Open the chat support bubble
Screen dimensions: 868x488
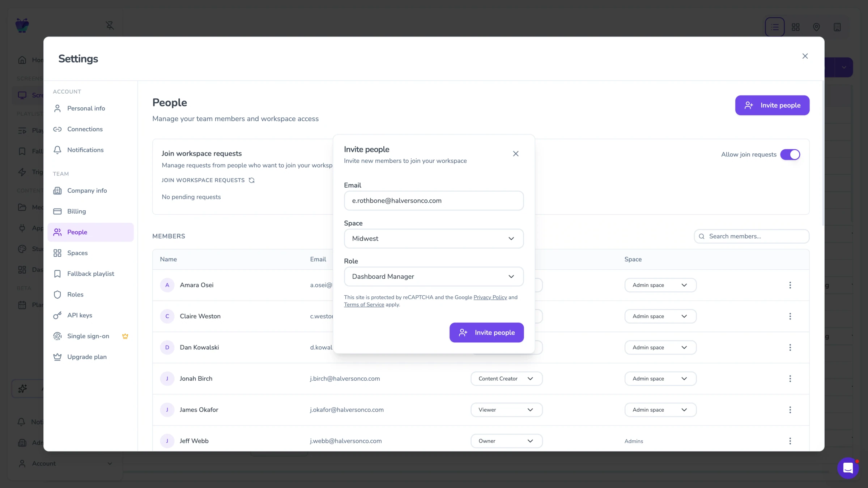[x=848, y=468]
